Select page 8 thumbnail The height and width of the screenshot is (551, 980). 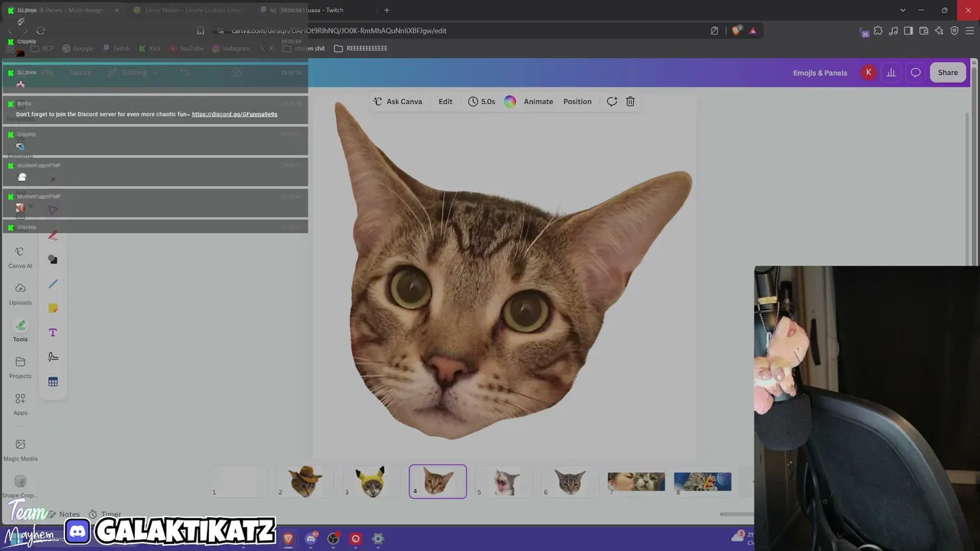pos(703,481)
